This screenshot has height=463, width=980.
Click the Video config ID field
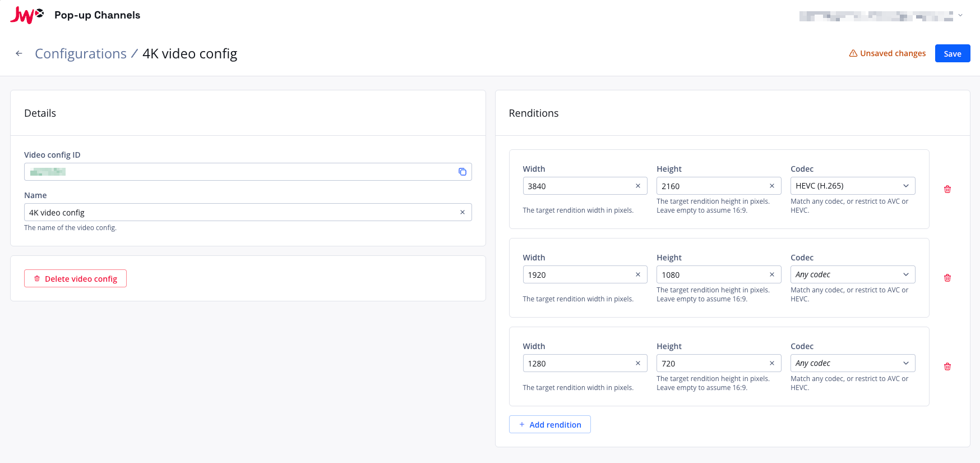tap(248, 172)
